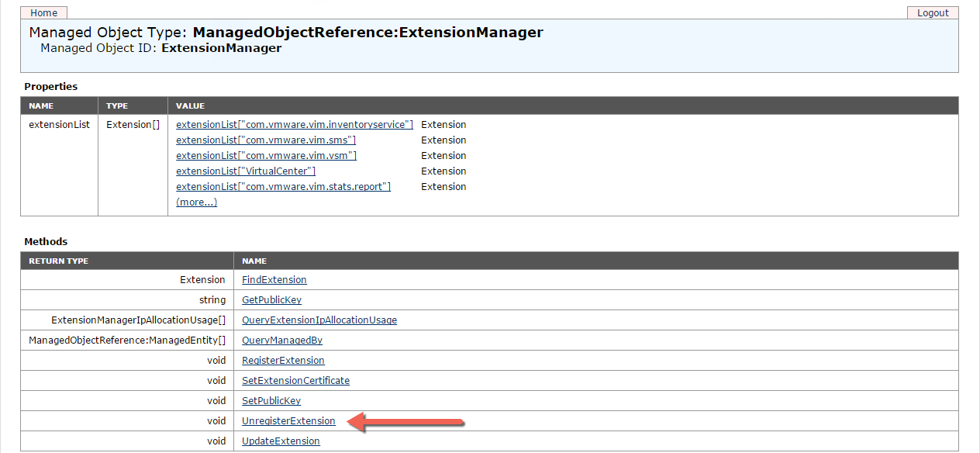Open the GetPublicKey method
Viewport: 980px width, 453px height.
pos(271,300)
